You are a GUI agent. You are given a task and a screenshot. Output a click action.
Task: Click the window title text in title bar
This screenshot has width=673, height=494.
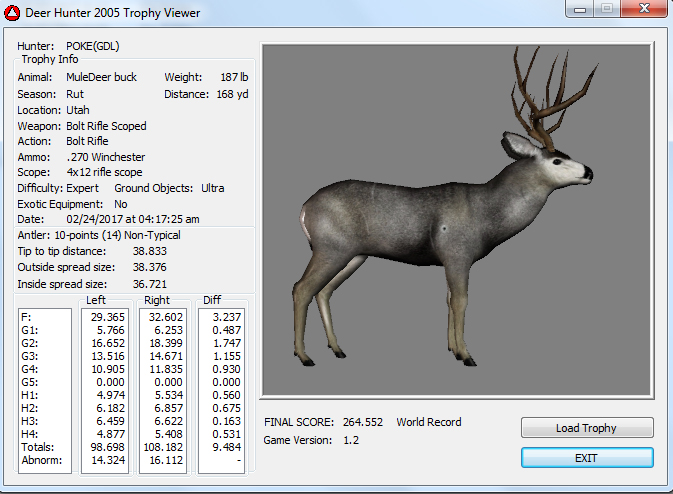coord(112,13)
